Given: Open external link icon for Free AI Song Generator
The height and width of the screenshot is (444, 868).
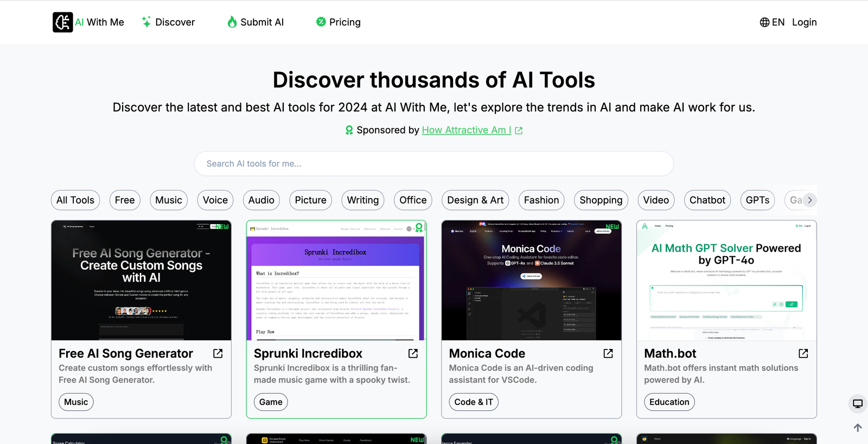Looking at the screenshot, I should point(218,353).
